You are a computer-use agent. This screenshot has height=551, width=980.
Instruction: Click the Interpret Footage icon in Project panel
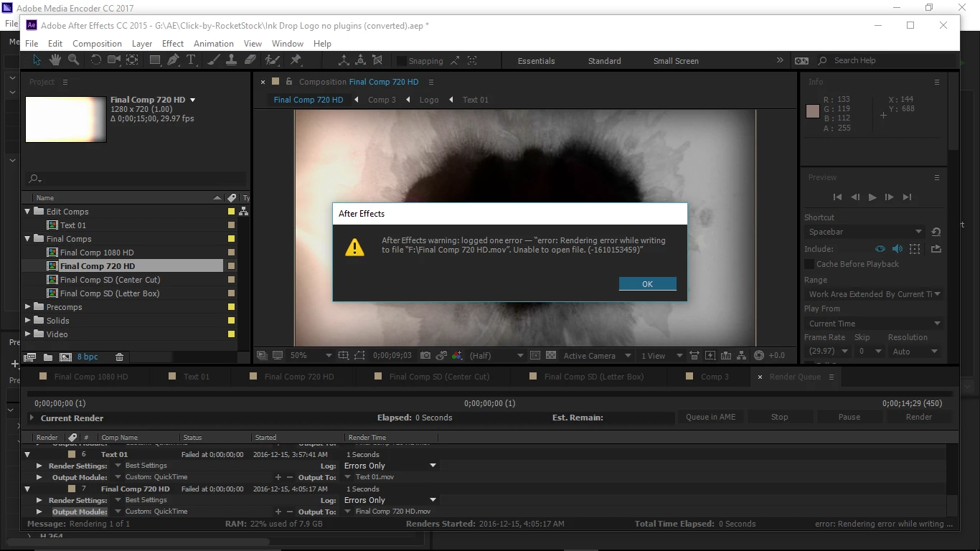coord(30,357)
